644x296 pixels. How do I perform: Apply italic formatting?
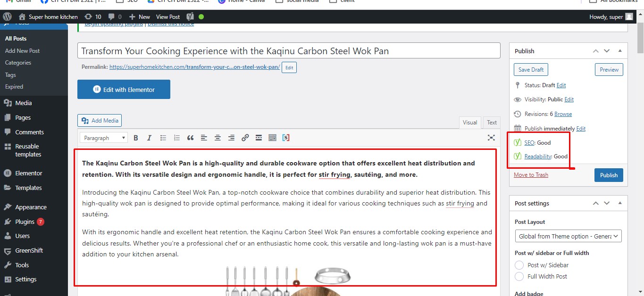click(x=149, y=138)
